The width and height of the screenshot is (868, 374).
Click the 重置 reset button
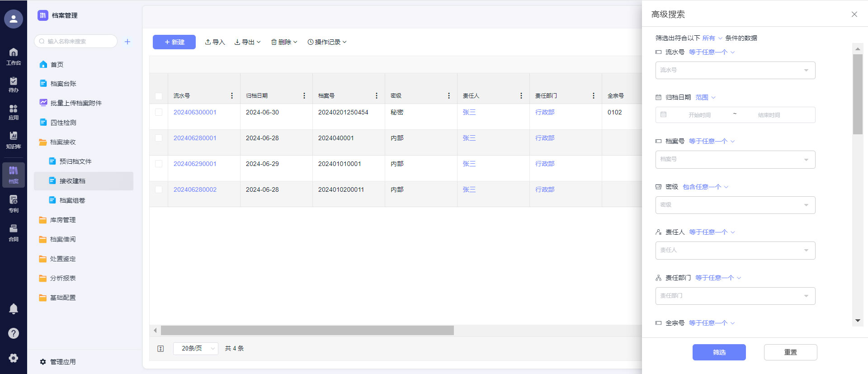point(790,352)
